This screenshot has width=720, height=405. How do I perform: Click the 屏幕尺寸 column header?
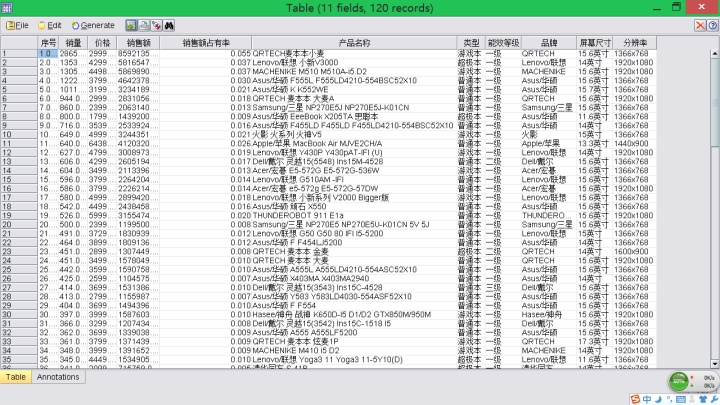tap(595, 43)
